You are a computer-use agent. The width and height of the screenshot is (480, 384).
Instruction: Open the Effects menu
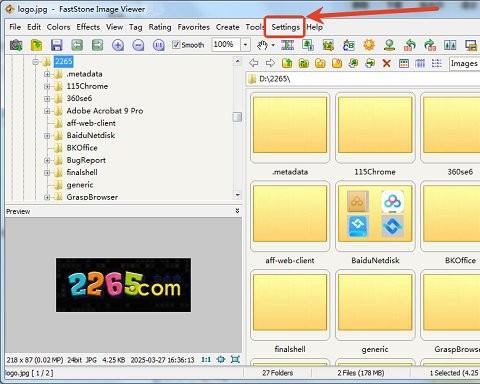pos(88,27)
